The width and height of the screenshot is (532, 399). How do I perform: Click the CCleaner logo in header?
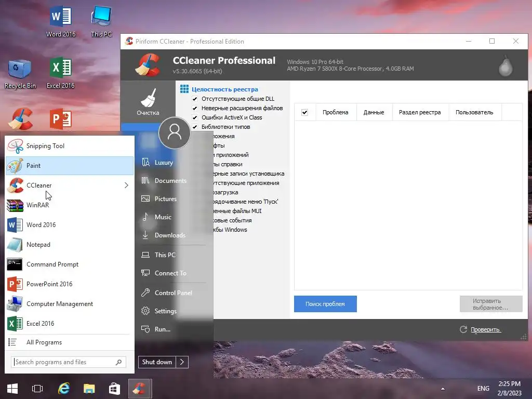148,64
